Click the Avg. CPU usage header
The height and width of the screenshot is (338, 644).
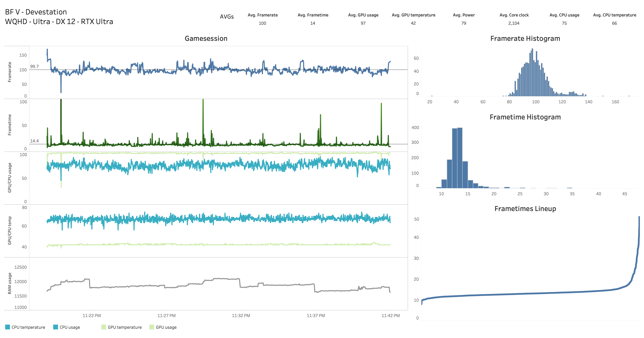(x=564, y=15)
